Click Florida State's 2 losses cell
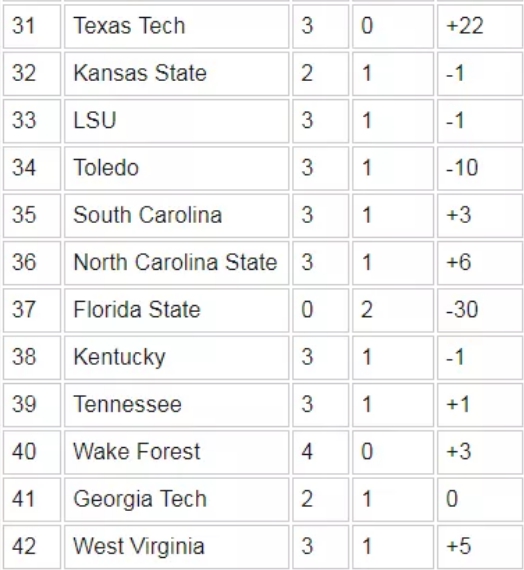The width and height of the screenshot is (524, 570). pyautogui.click(x=393, y=310)
